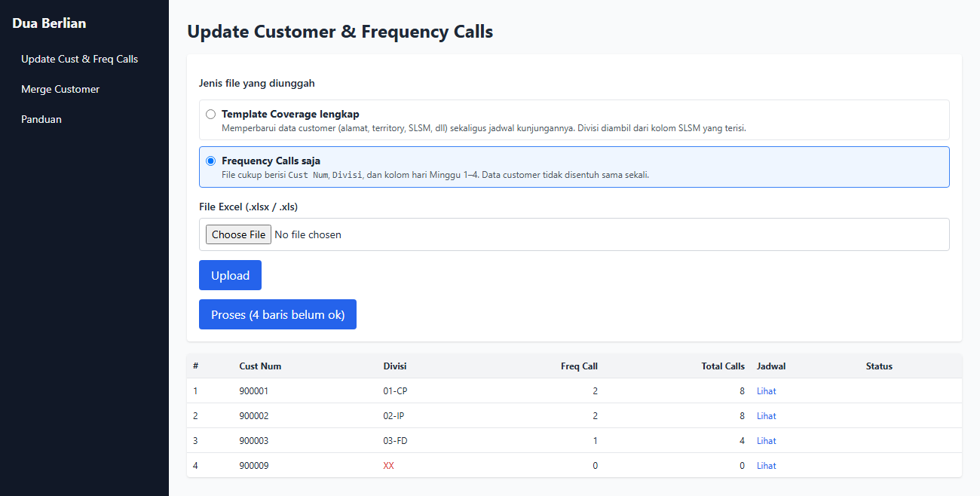
Task: Open Lihat link for customer 900002
Action: (x=767, y=416)
